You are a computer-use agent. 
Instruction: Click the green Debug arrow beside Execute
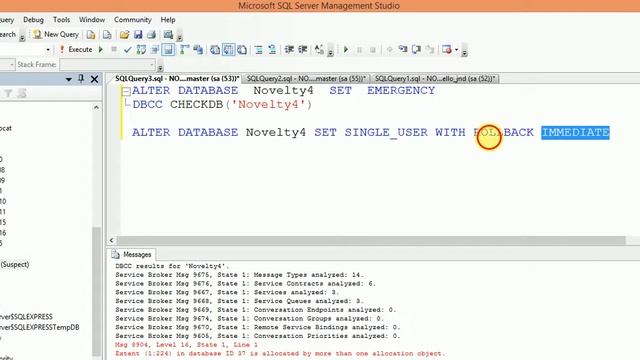101,49
